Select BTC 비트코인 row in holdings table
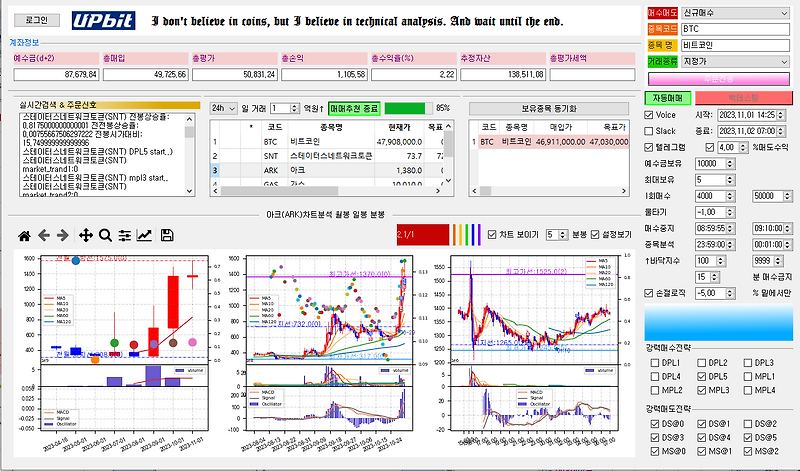 coord(549,142)
